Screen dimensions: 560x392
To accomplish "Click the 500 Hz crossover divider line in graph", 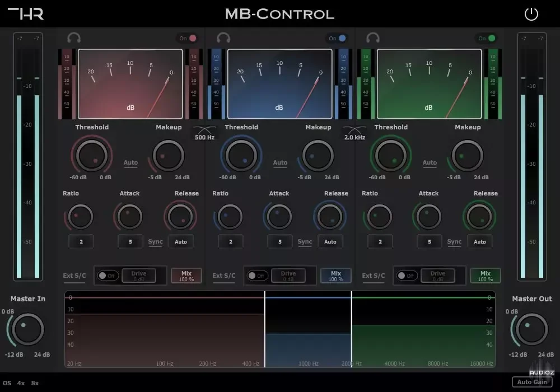I will point(265,329).
